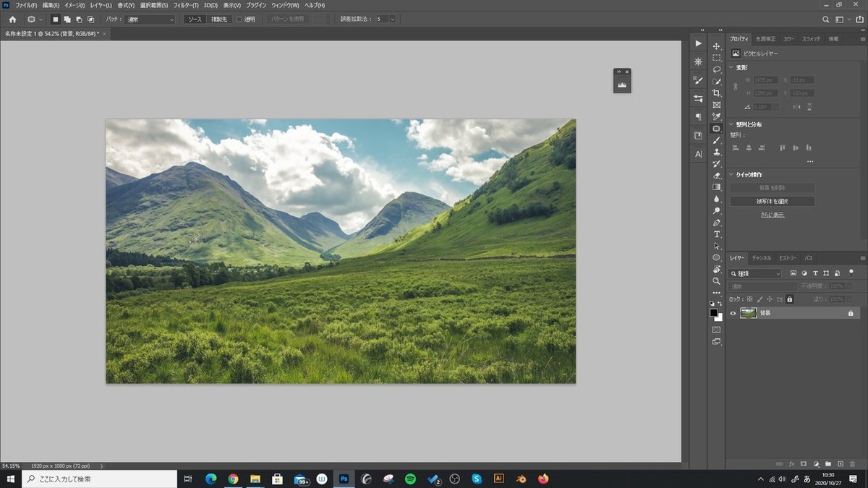868x488 pixels.
Task: Enable the 透明 checkbox
Action: [239, 20]
